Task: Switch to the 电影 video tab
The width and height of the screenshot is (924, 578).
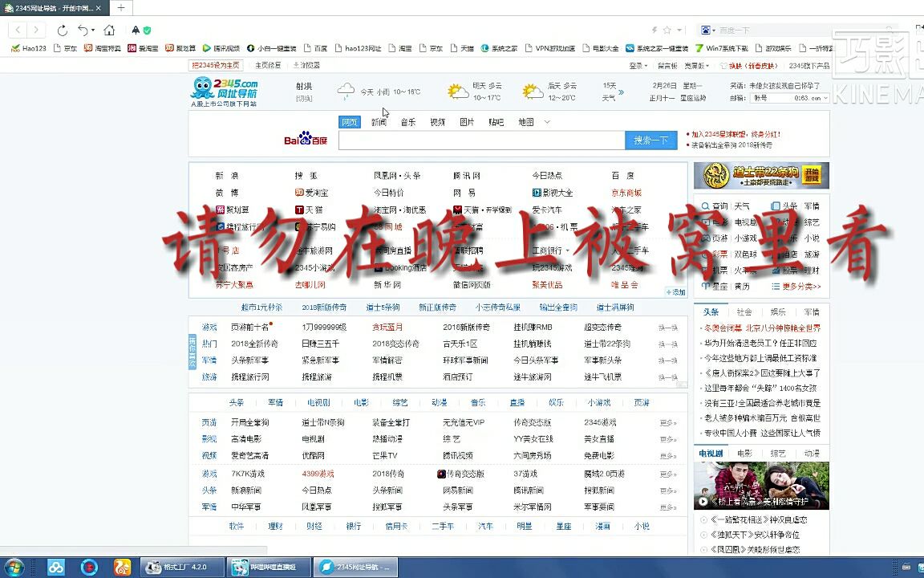Action: (x=745, y=454)
